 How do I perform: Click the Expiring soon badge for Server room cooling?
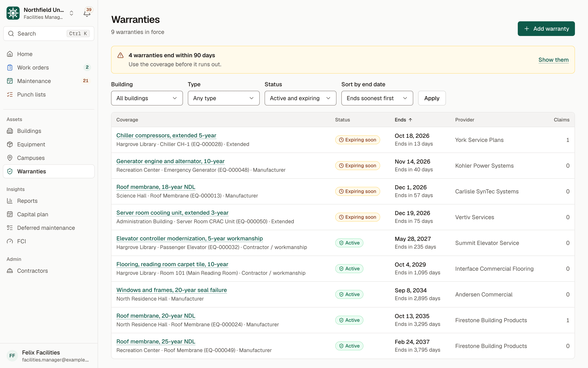pos(357,217)
